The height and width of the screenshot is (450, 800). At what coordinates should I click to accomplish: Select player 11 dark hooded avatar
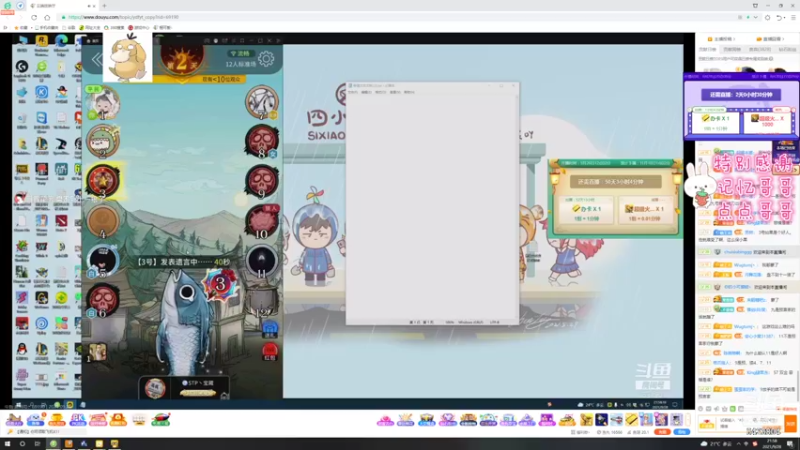coord(262,260)
